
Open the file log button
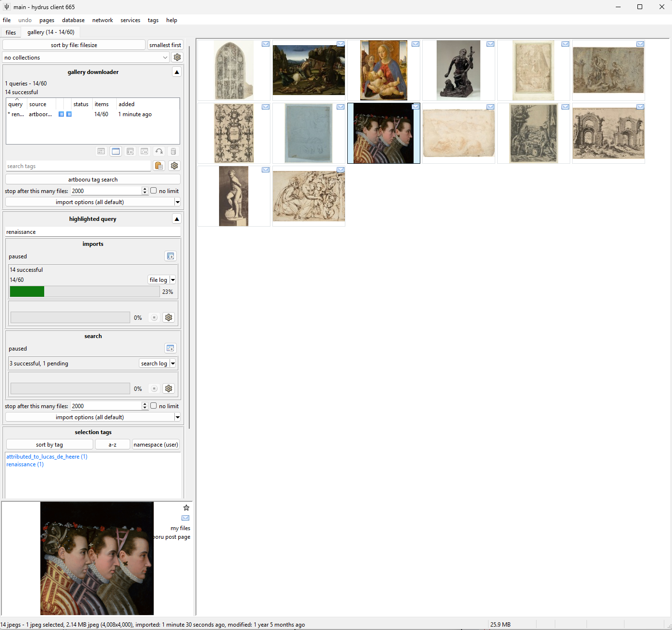[x=159, y=280]
